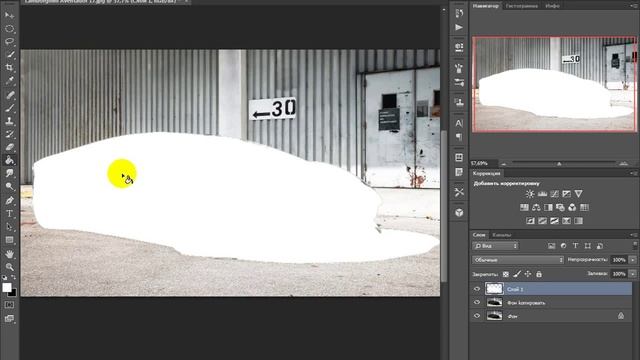Select the Rectangle shape tool
This screenshot has width=640, height=360.
point(9,240)
